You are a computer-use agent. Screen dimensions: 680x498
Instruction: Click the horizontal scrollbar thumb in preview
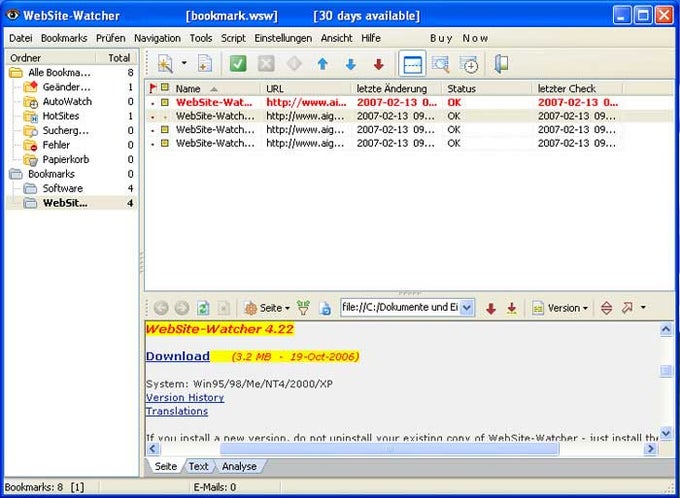tap(389, 449)
